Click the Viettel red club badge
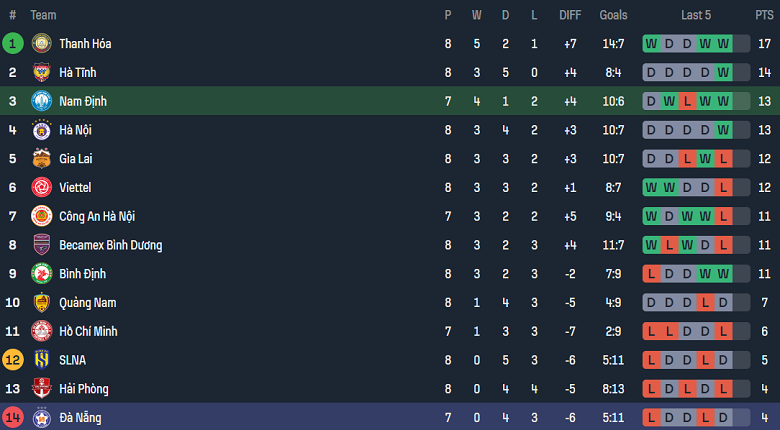780x430 pixels. pos(41,187)
